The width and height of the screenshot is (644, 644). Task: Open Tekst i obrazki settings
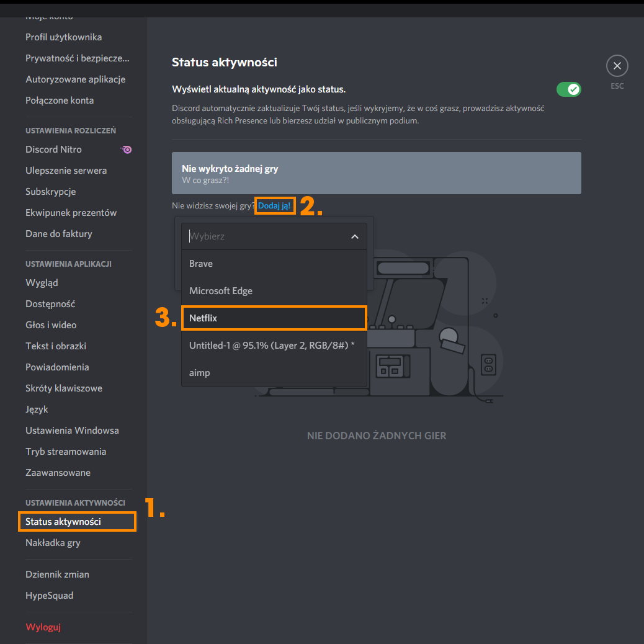pyautogui.click(x=56, y=346)
